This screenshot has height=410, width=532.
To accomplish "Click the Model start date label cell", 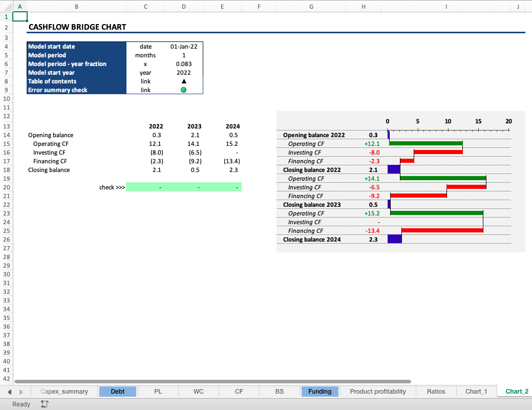I will tap(76, 47).
